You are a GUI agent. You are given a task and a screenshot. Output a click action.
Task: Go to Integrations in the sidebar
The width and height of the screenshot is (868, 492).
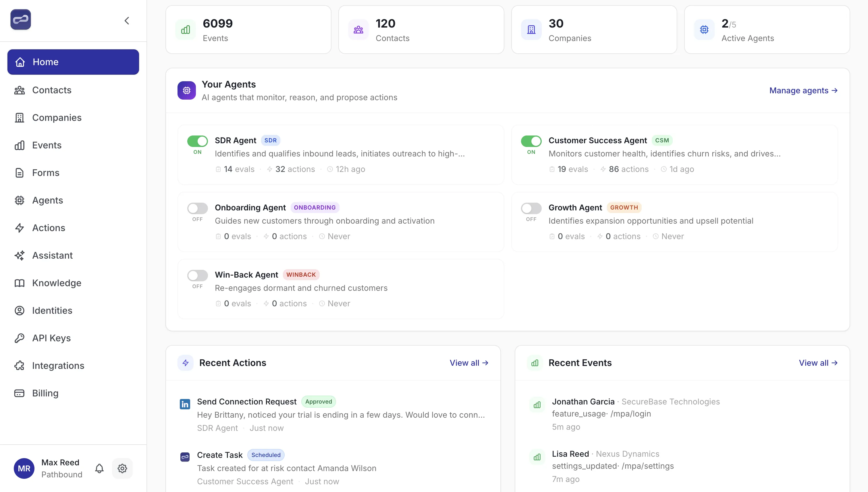pyautogui.click(x=58, y=366)
